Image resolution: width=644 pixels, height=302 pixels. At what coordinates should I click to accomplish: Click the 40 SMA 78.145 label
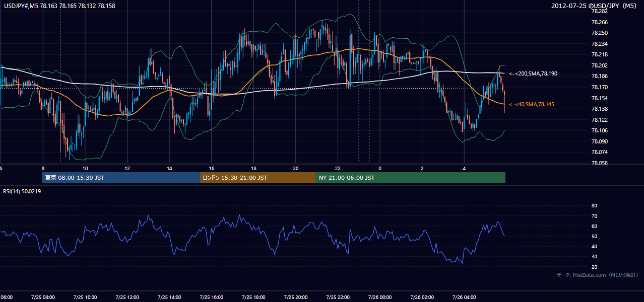(532, 104)
